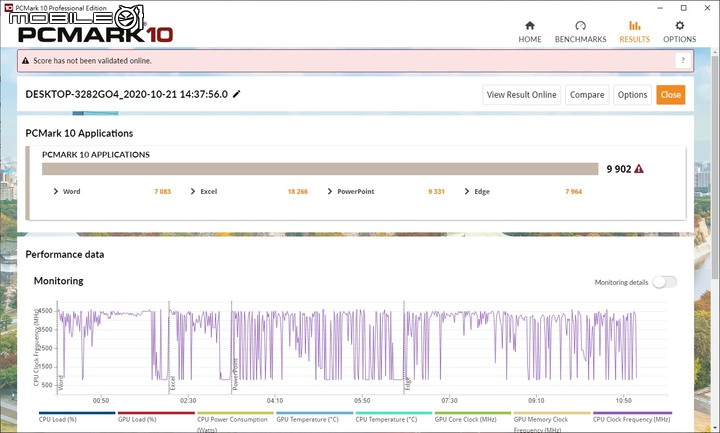Click the PowerPoint score 9 331
The width and height of the screenshot is (720, 433).
coord(436,191)
